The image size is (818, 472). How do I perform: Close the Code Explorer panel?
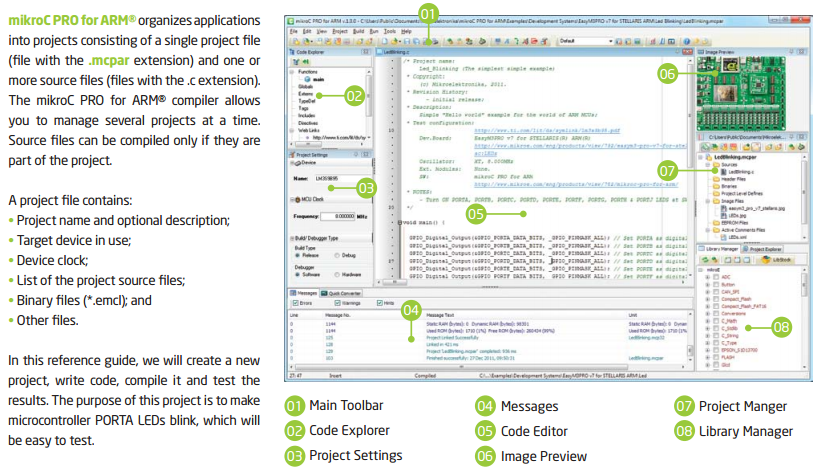tap(366, 52)
